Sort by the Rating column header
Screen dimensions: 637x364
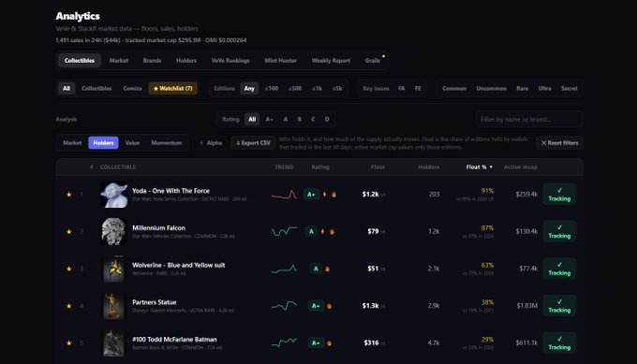(x=320, y=167)
